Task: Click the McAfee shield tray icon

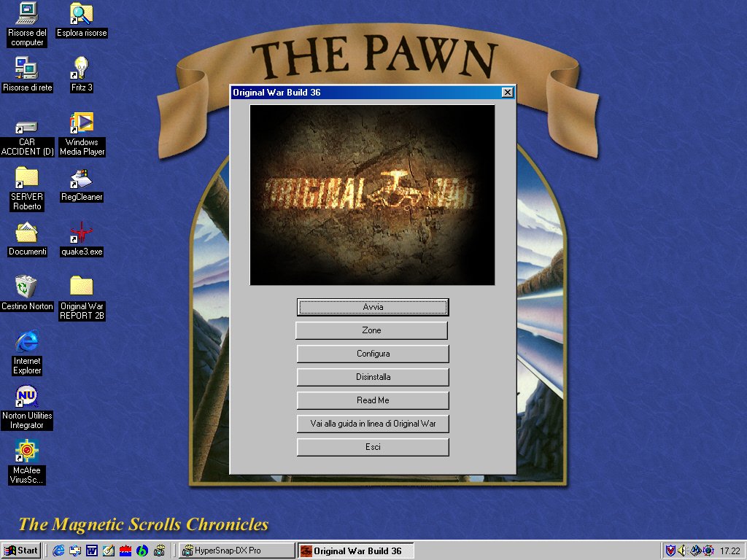Action: (671, 551)
